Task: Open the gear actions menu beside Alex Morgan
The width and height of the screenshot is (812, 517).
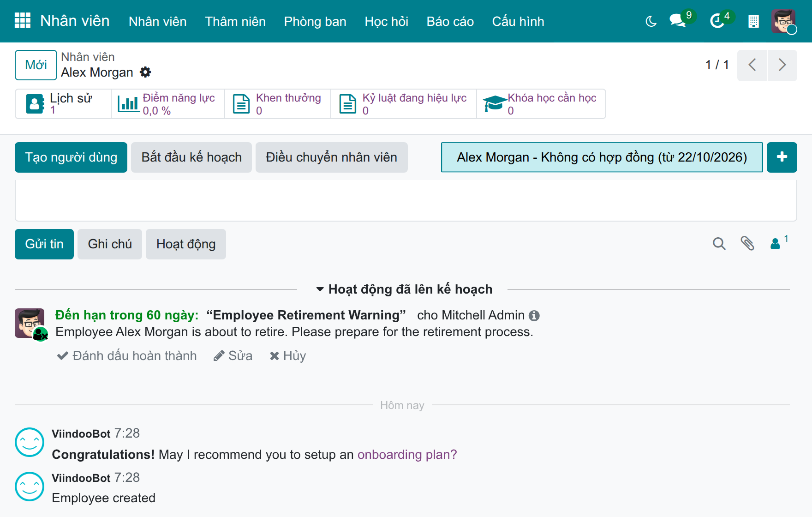Action: 145,72
